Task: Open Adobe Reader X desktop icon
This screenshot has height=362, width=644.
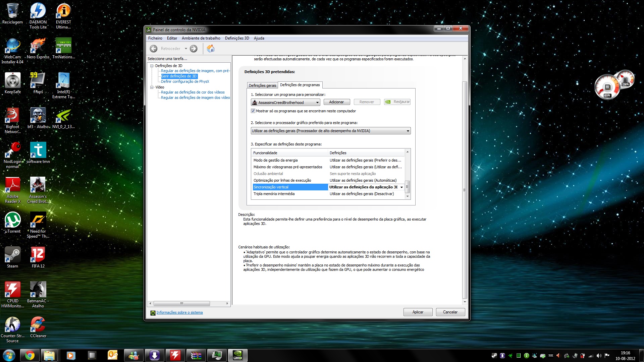Action: pyautogui.click(x=12, y=190)
